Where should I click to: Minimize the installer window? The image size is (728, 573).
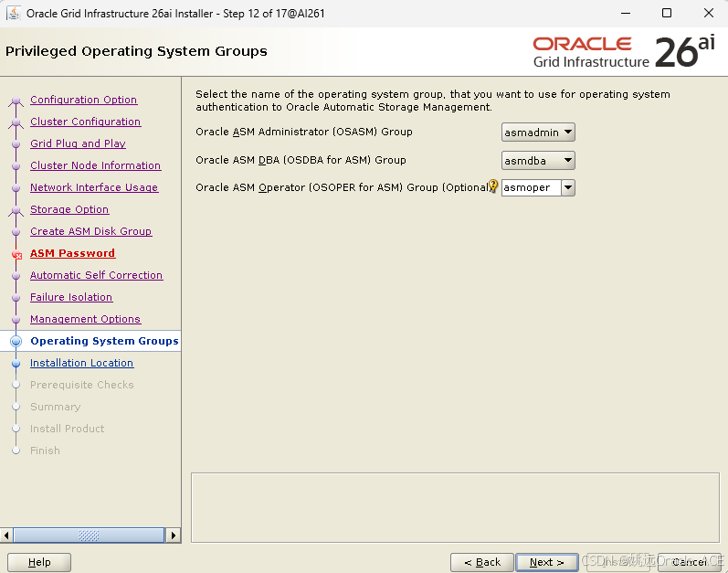pos(626,13)
